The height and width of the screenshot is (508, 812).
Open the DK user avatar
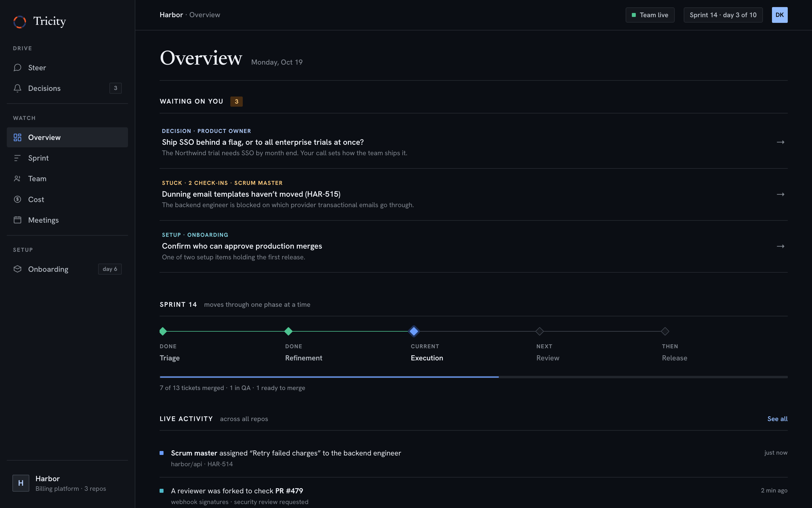(x=780, y=15)
